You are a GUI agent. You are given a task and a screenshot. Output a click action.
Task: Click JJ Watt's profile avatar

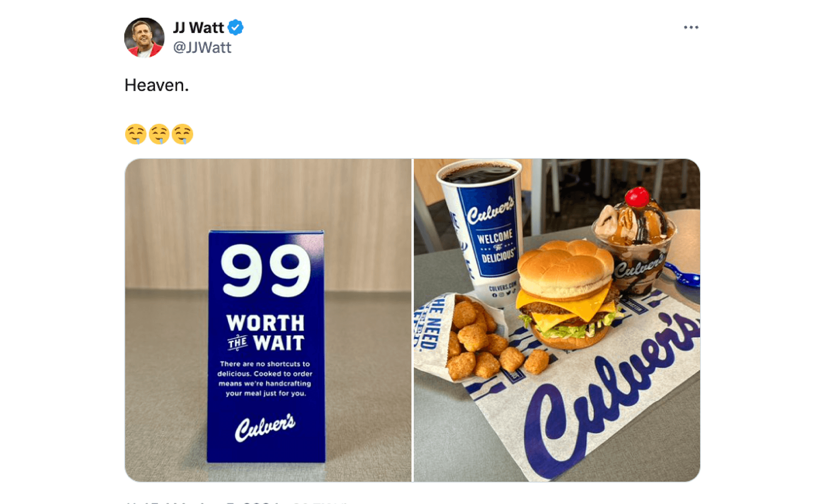click(x=144, y=37)
